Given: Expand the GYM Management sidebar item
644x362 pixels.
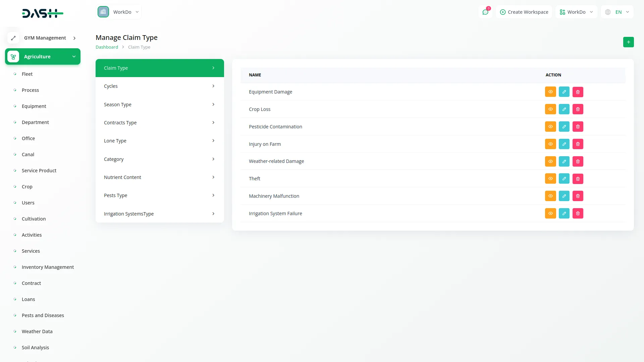Looking at the screenshot, I should pyautogui.click(x=45, y=38).
